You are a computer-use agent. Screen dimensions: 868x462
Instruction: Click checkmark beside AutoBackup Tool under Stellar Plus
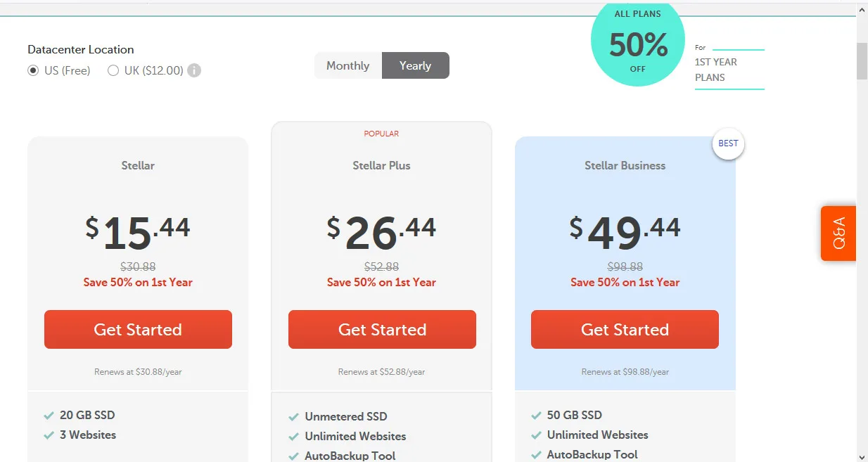click(x=293, y=456)
